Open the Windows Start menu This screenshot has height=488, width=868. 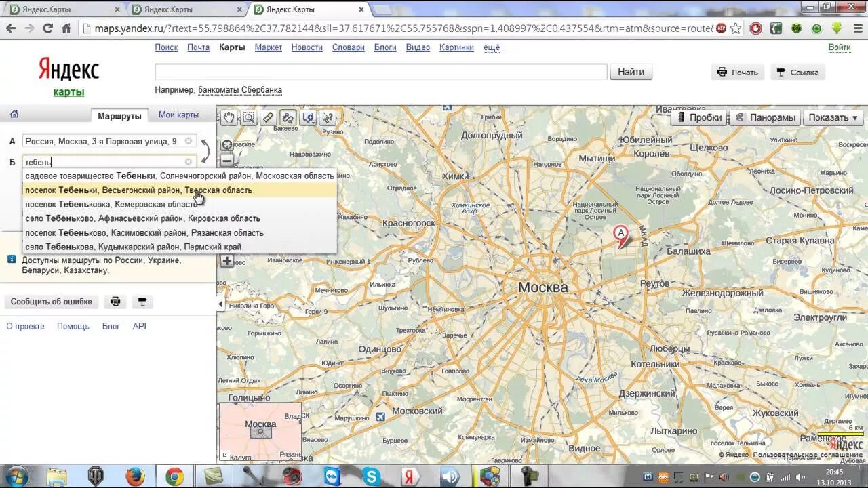click(x=16, y=476)
